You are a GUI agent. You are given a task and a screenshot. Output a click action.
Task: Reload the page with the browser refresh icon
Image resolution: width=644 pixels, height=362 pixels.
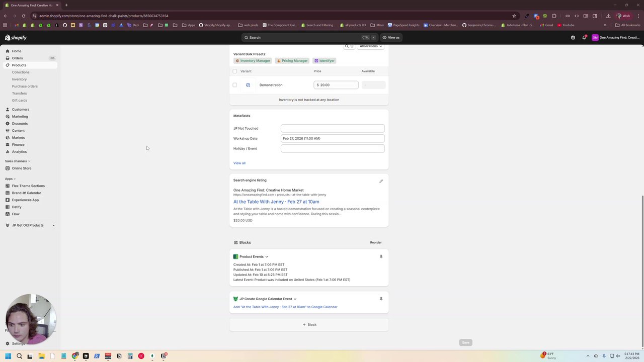tap(24, 16)
